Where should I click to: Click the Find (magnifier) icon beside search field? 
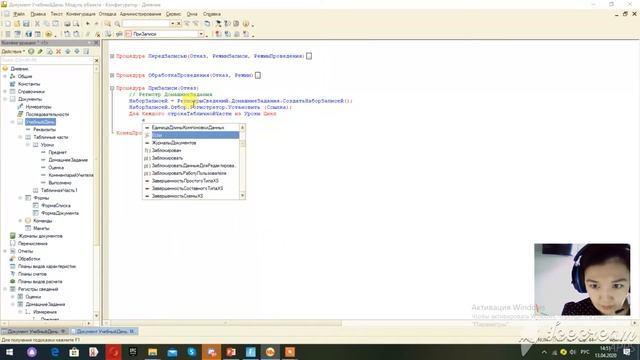click(117, 24)
